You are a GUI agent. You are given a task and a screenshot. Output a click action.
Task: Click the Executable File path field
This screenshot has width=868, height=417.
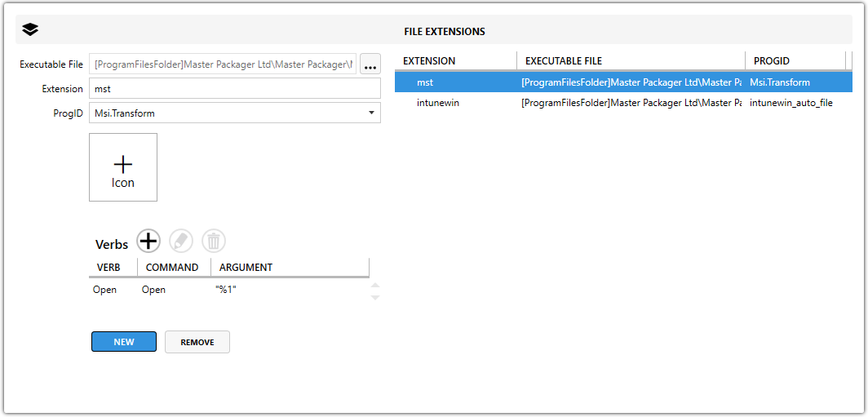(x=223, y=64)
